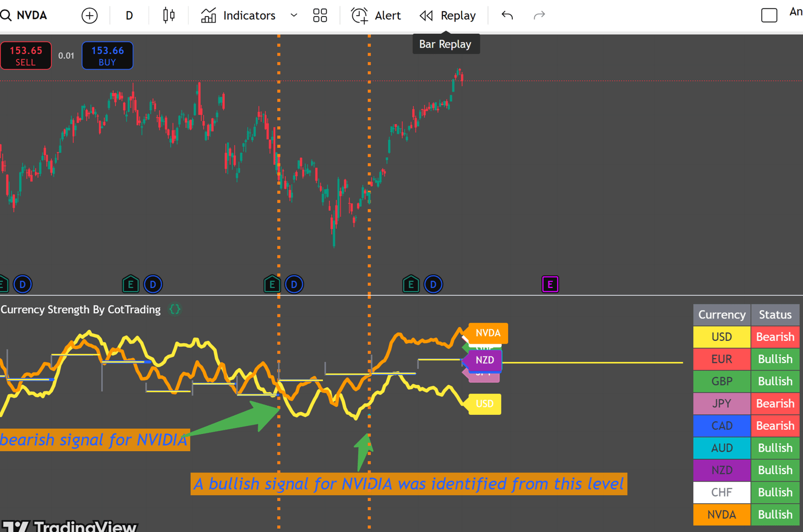Click the Bullish status in the NVDA row
This screenshot has width=803, height=532.
click(x=775, y=515)
